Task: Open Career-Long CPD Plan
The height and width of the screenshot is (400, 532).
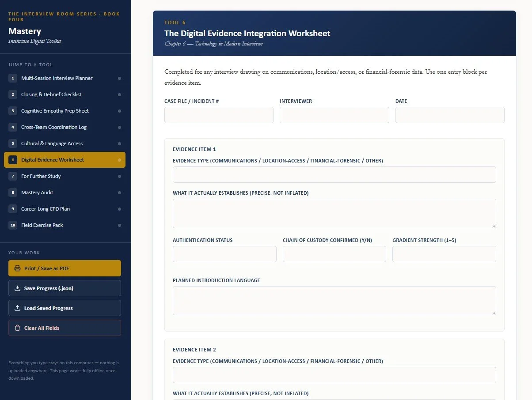Action: 65,209
